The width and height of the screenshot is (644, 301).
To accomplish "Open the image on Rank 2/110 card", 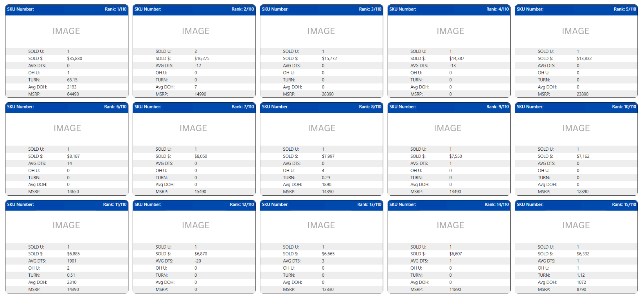I will click(x=195, y=31).
